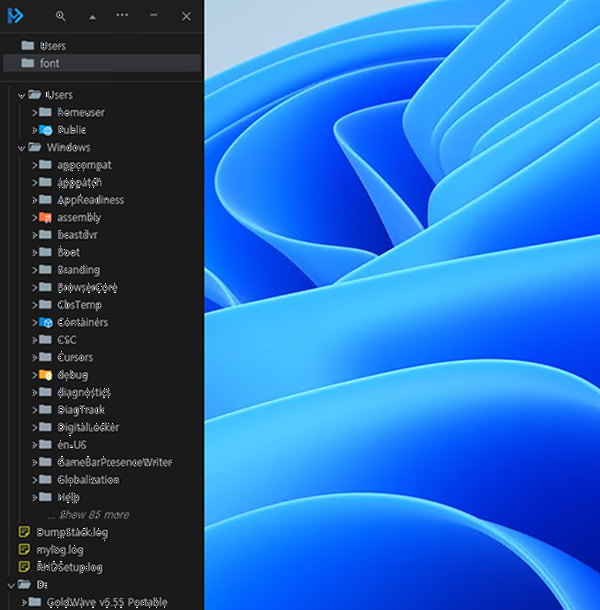This screenshot has width=600, height=610.
Task: Click the mylog.log file icon
Action: (x=24, y=549)
